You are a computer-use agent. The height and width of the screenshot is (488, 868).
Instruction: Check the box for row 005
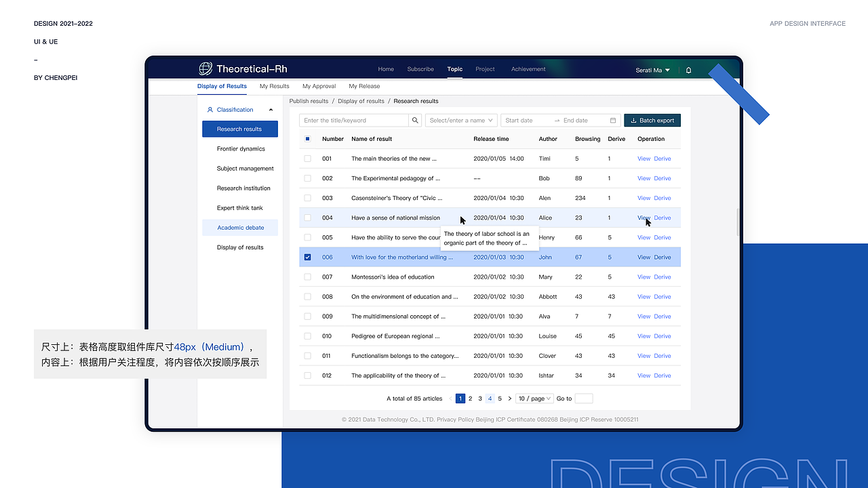click(x=307, y=237)
